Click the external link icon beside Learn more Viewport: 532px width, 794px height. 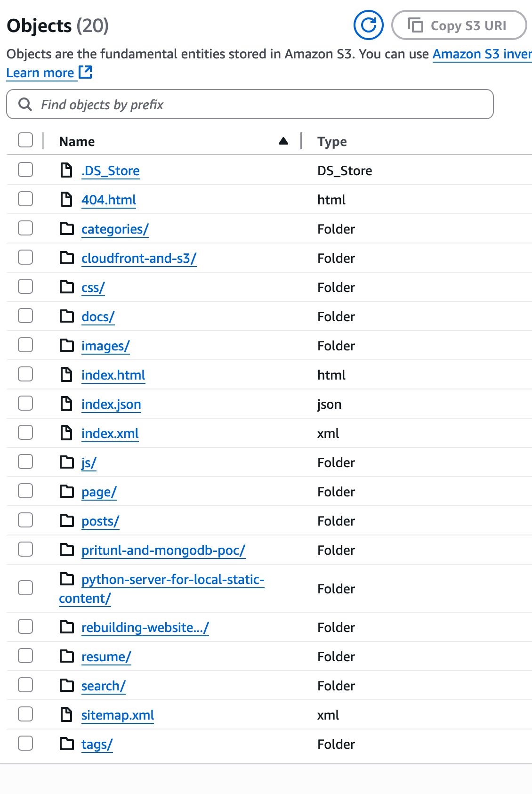86,73
